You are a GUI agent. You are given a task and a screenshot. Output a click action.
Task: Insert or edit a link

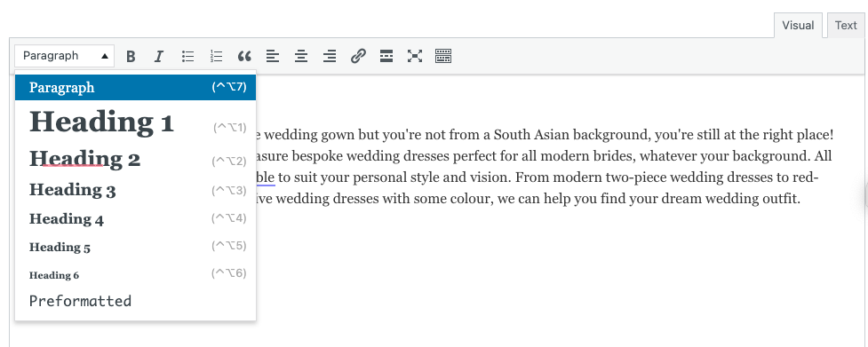(358, 56)
